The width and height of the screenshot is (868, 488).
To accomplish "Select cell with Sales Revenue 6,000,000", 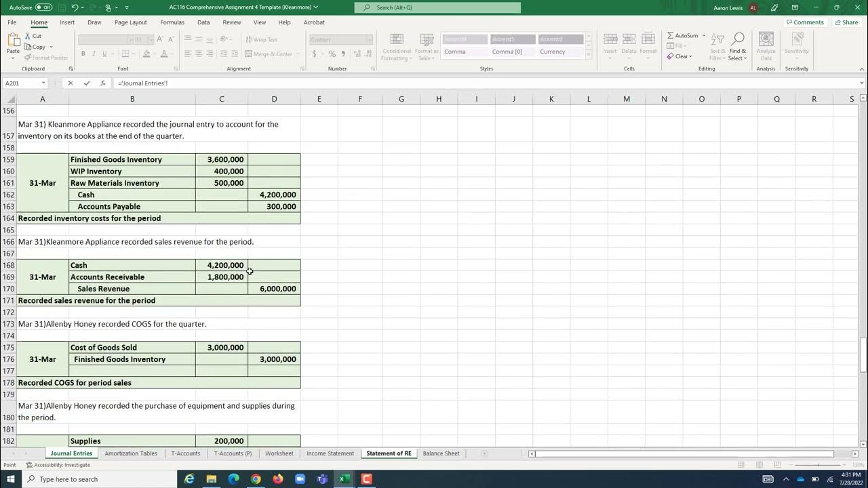I will [x=274, y=289].
